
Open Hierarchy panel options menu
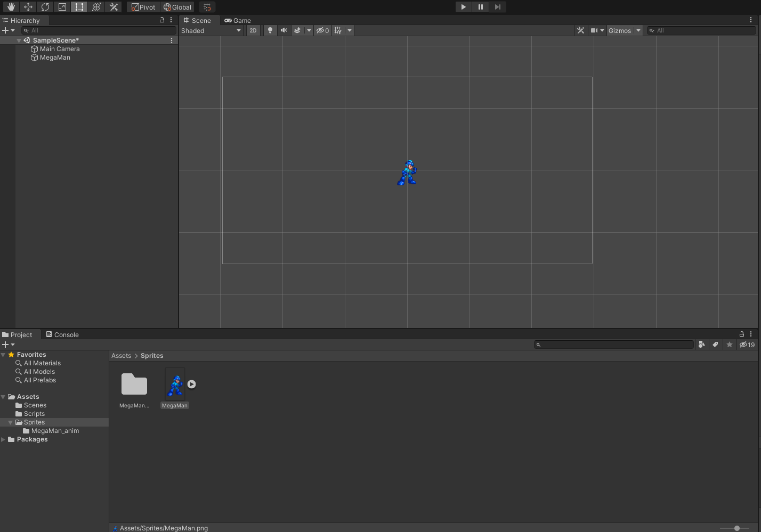(171, 20)
